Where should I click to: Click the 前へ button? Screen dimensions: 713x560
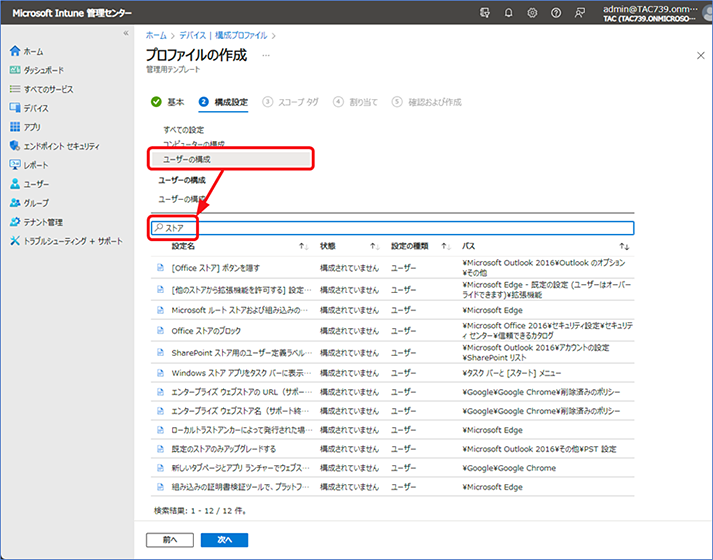pyautogui.click(x=170, y=540)
